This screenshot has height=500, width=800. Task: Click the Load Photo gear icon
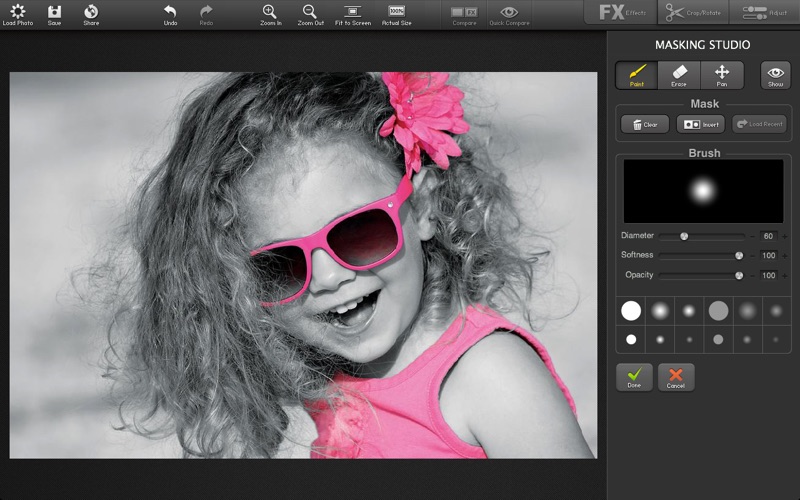17,11
